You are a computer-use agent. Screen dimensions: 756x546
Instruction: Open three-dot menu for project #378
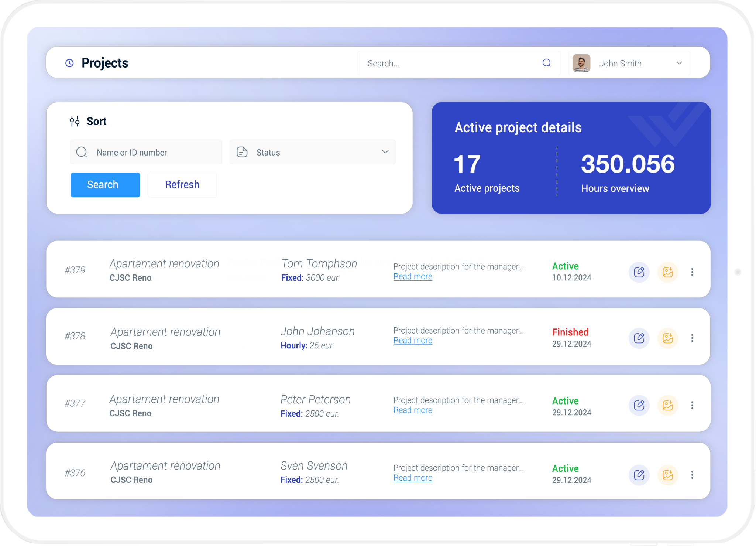click(692, 338)
